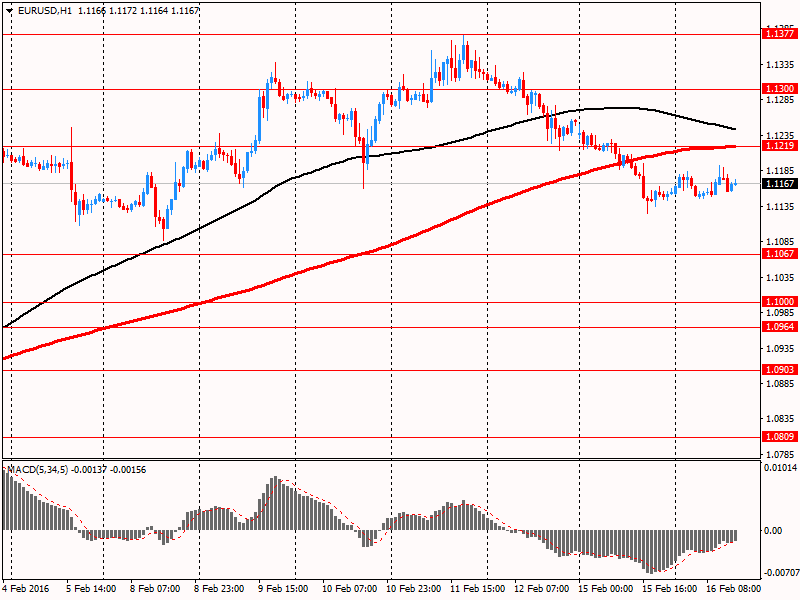
Task: Select the 15 Feb 16:00 time label
Action: 670,588
